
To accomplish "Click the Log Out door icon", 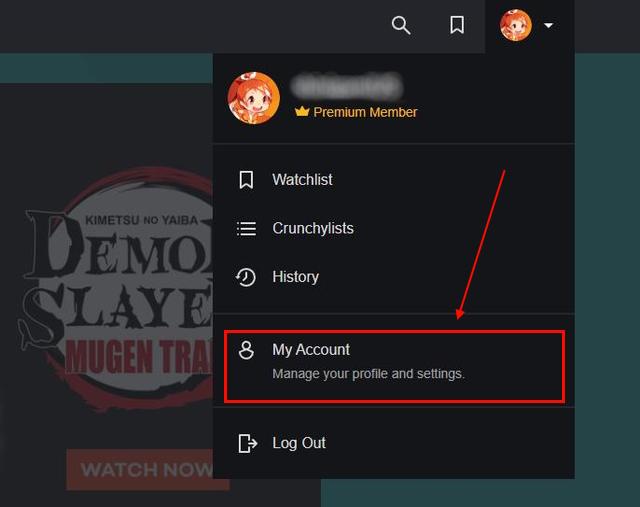I will coord(247,443).
